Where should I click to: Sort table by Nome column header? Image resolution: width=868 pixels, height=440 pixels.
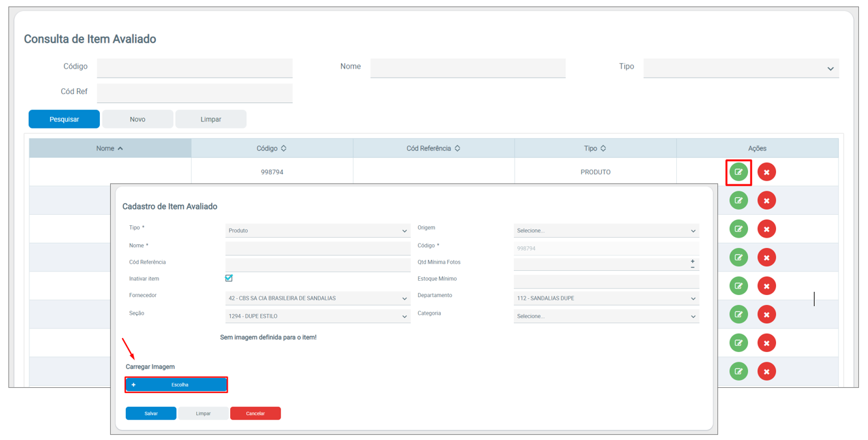coord(110,148)
